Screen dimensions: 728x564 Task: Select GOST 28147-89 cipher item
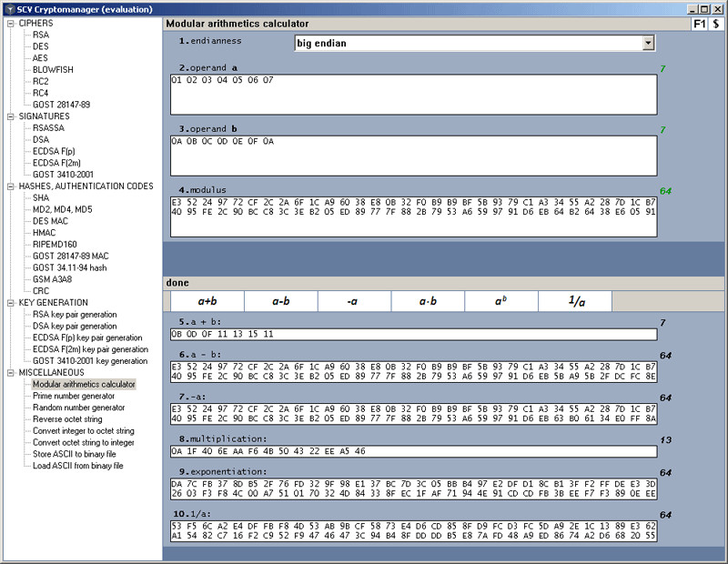tap(61, 105)
